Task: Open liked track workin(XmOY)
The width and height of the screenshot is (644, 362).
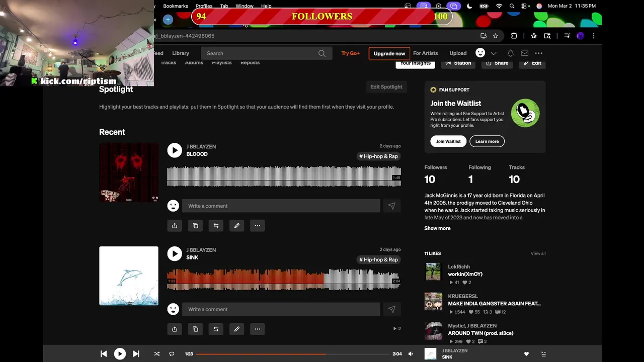Action: pyautogui.click(x=465, y=274)
